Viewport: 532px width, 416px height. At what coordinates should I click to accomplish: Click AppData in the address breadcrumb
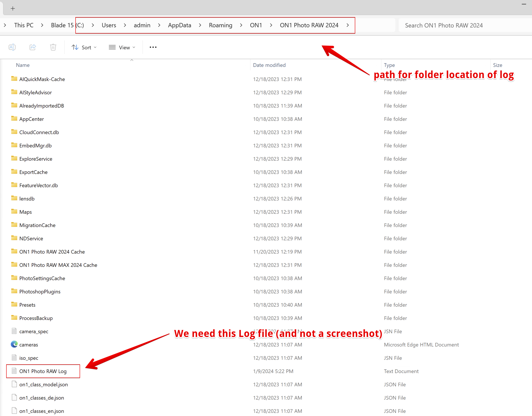(180, 25)
